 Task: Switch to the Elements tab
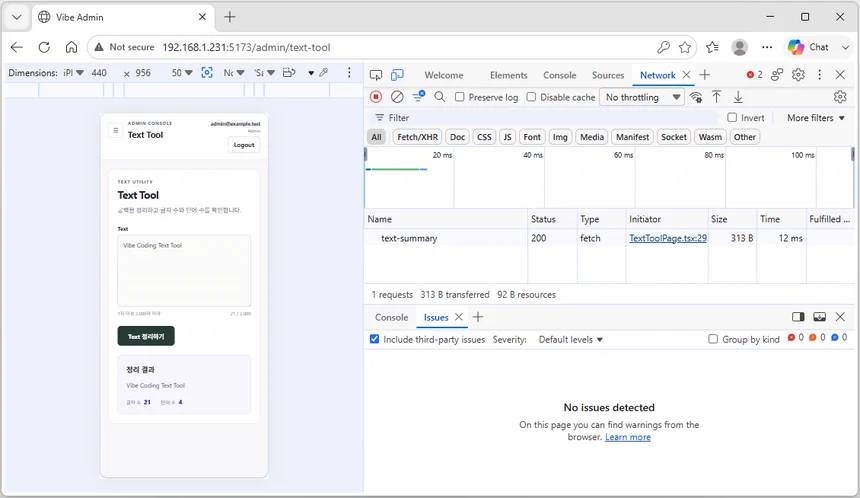[508, 75]
